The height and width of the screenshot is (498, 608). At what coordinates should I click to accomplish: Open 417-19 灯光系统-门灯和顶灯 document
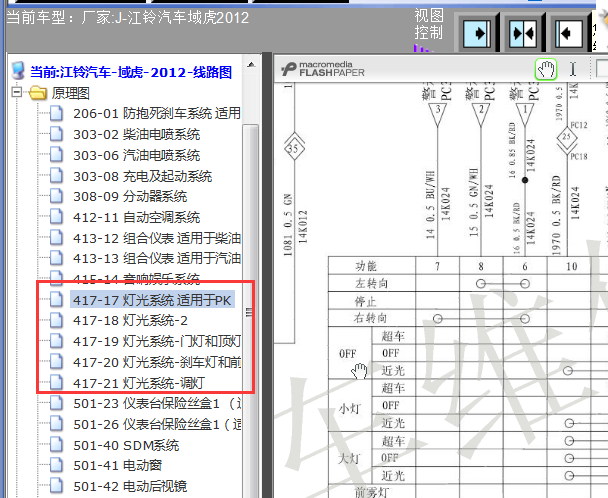coord(156,341)
